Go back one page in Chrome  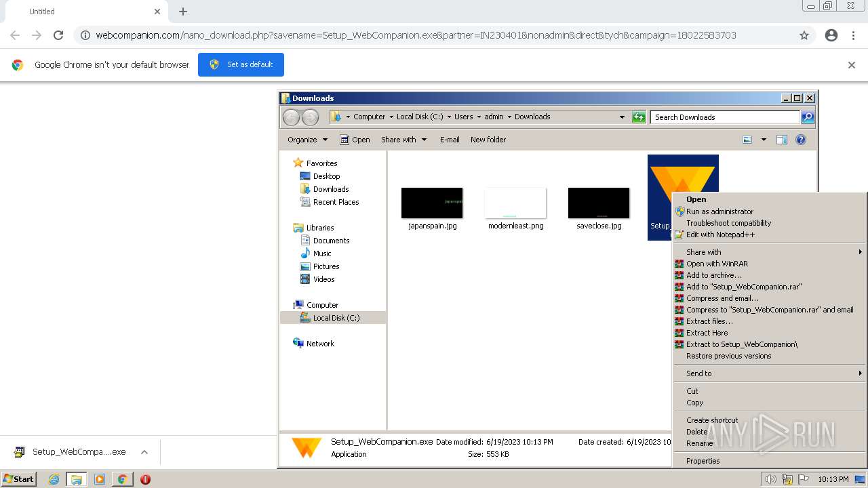[15, 35]
